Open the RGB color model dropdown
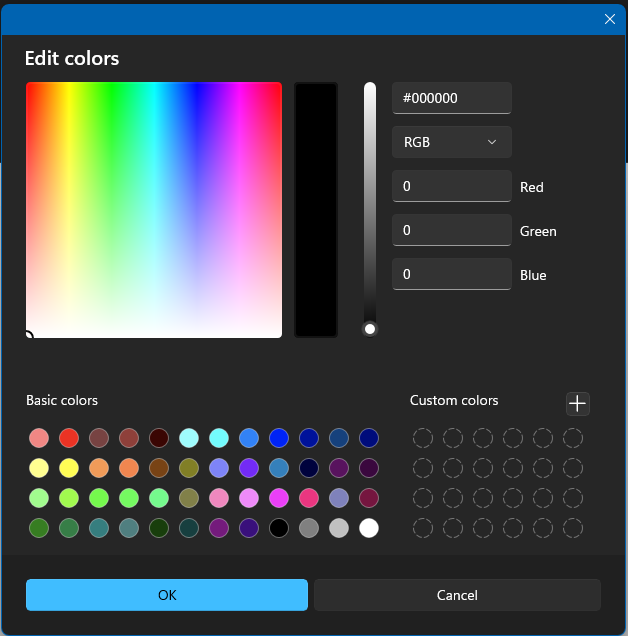This screenshot has width=628, height=636. click(x=452, y=142)
